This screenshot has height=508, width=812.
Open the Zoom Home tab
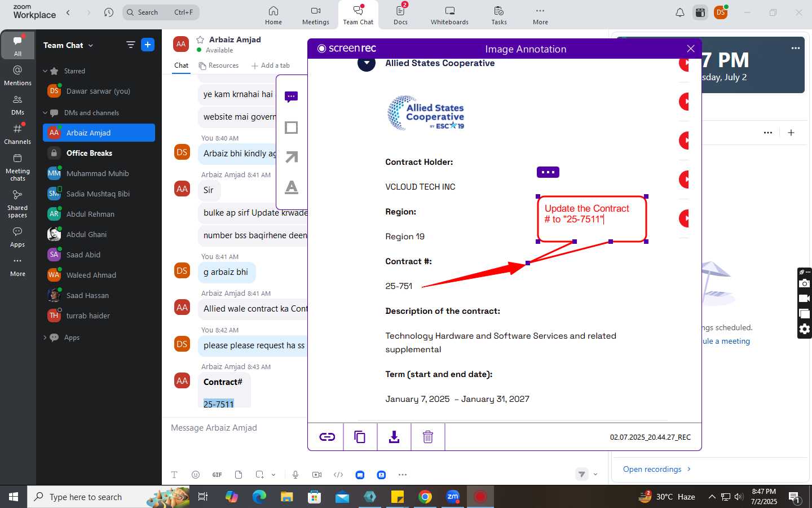(273, 15)
